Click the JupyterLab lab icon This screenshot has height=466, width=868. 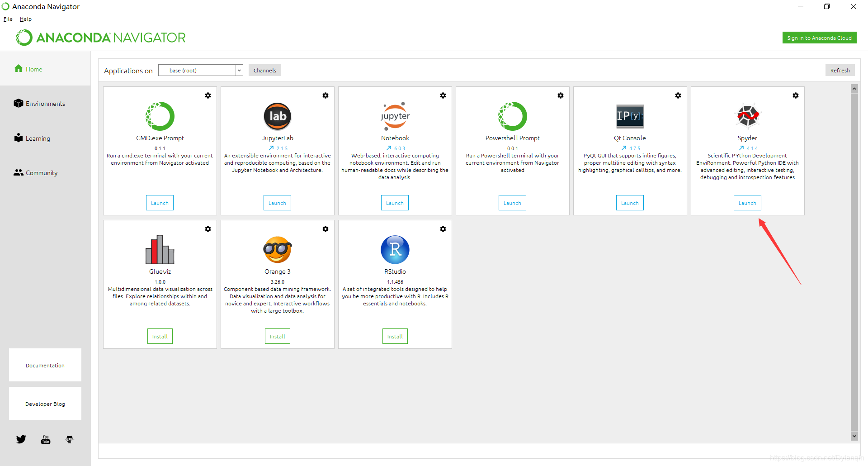tap(278, 116)
